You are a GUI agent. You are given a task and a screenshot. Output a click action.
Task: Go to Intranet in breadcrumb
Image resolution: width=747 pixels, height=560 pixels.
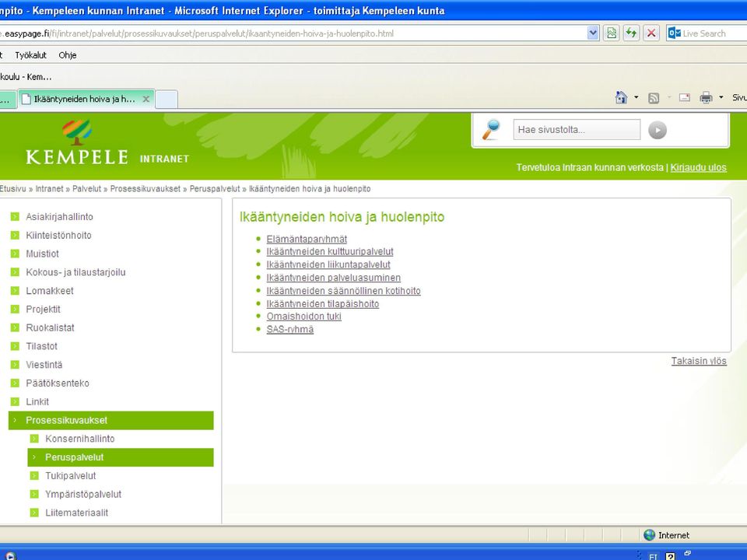point(50,188)
